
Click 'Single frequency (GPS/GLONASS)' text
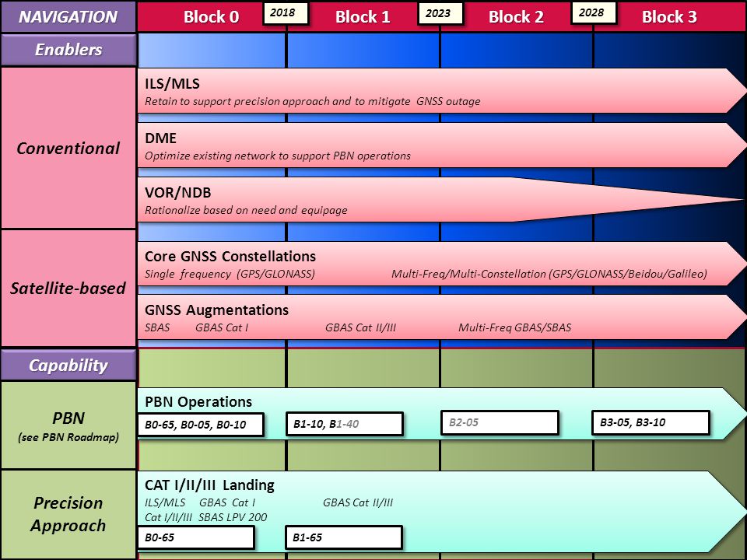230,274
